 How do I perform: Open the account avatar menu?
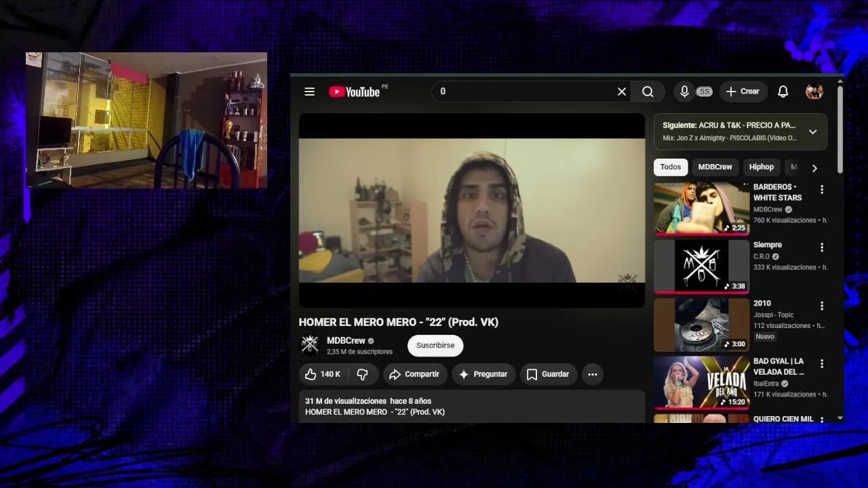coord(814,91)
